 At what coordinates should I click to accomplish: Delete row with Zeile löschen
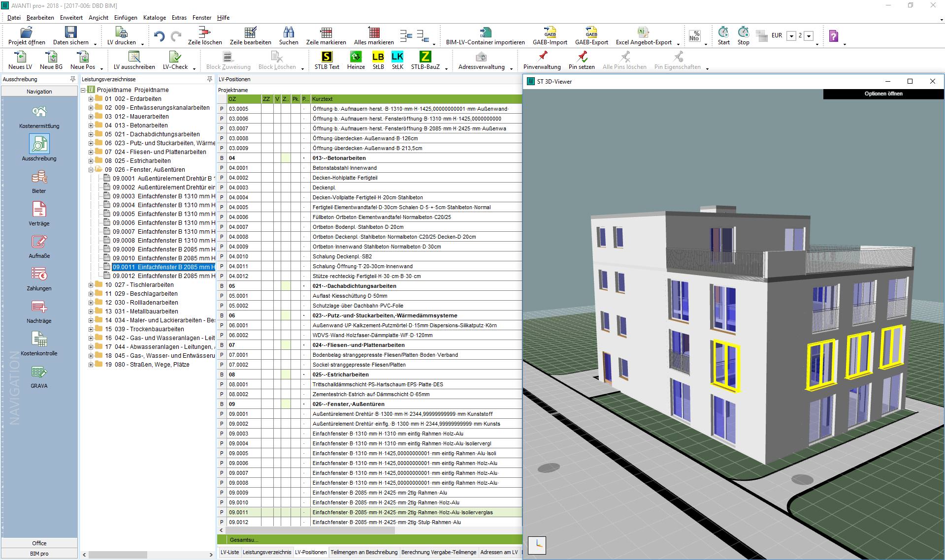coord(205,36)
